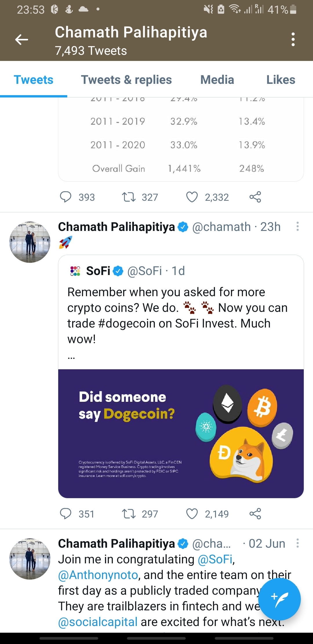Tap Chamath's avatar on the rocket tweet
This screenshot has height=644, width=313.
30,242
